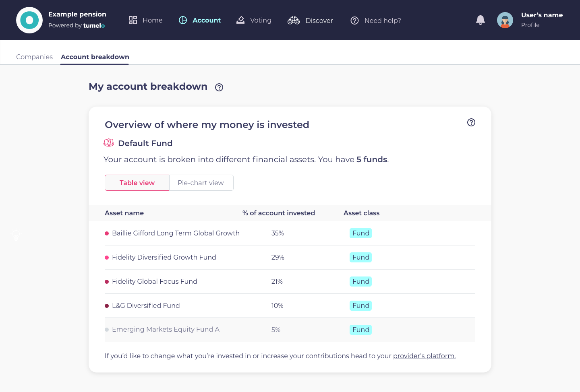The image size is (580, 392).
Task: Click the Fund tag in Fidelity Diversified Growth row
Action: tap(361, 257)
